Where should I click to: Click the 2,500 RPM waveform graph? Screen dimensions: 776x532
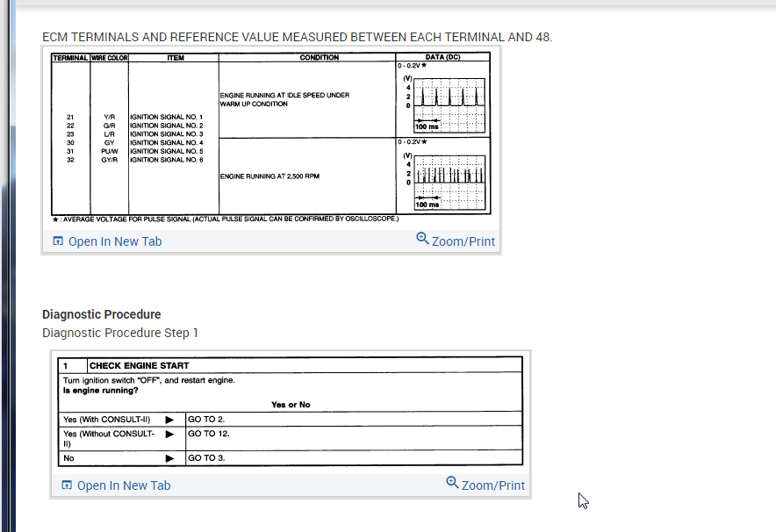click(449, 183)
